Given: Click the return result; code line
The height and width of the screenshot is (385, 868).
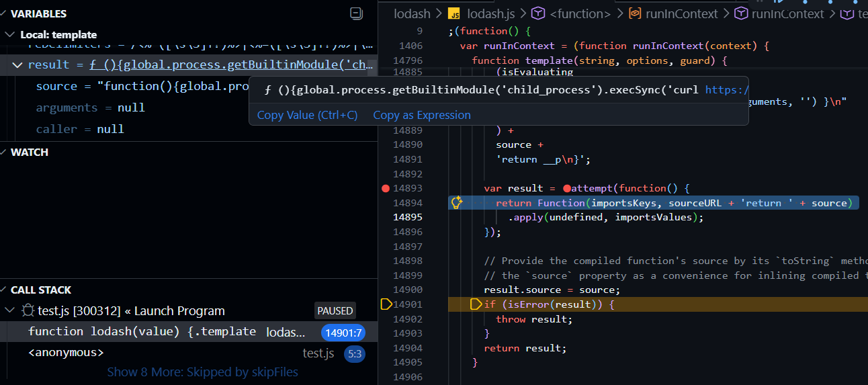Looking at the screenshot, I should (x=525, y=348).
